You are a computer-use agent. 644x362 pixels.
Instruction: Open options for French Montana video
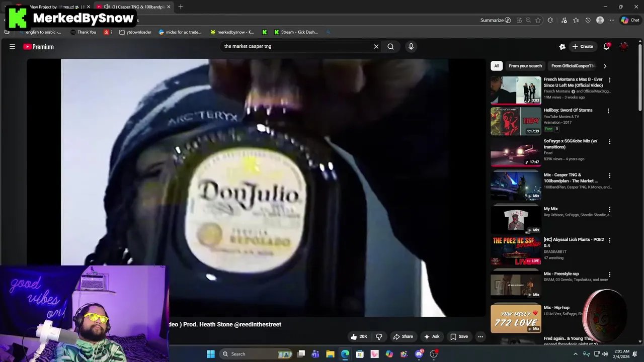point(609,80)
